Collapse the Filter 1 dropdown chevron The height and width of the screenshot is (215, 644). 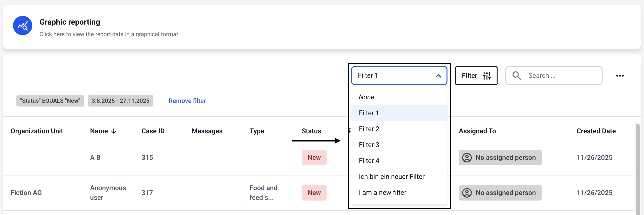coord(438,76)
